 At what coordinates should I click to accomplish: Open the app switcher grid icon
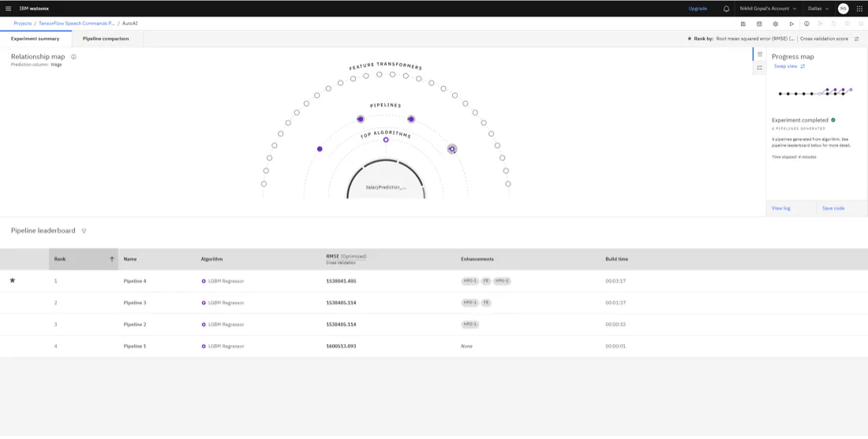click(859, 9)
